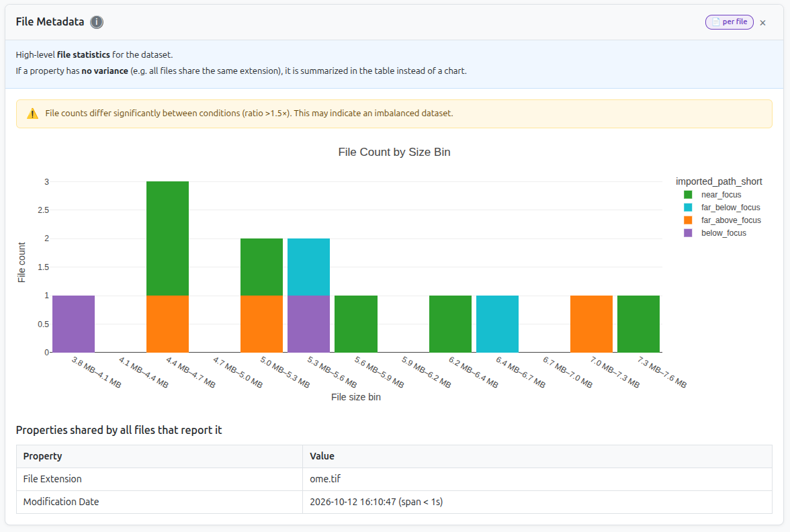Click the below_focus legend label
This screenshot has height=532, width=790.
(723, 233)
